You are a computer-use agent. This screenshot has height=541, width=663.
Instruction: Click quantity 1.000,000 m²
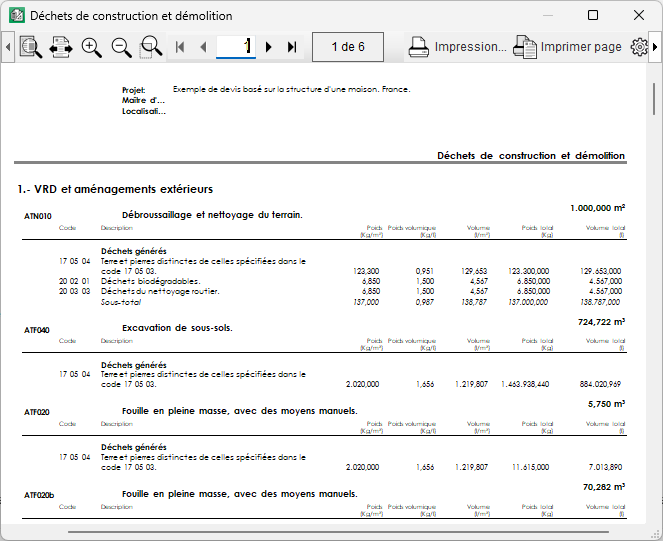pyautogui.click(x=597, y=208)
